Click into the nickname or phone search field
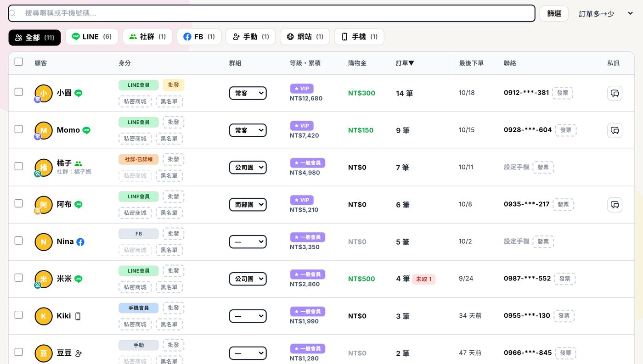Viewport: 643px width, 364px height. (x=272, y=13)
